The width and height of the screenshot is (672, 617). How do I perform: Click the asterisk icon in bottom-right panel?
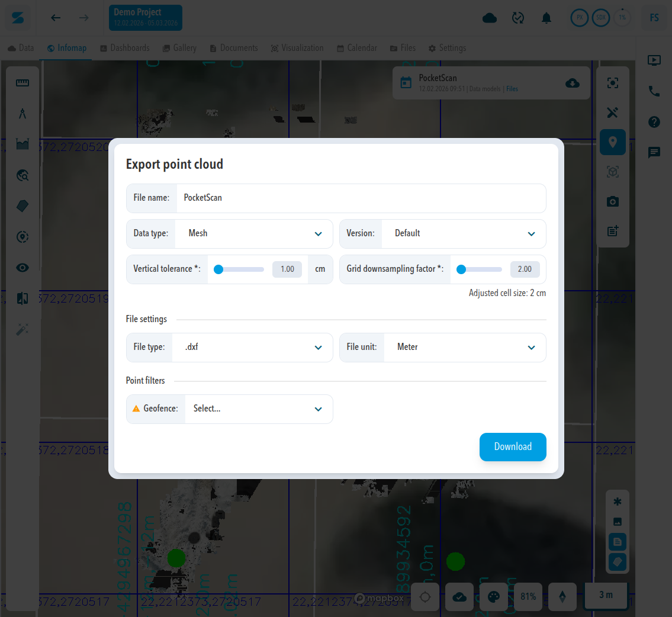coord(618,502)
